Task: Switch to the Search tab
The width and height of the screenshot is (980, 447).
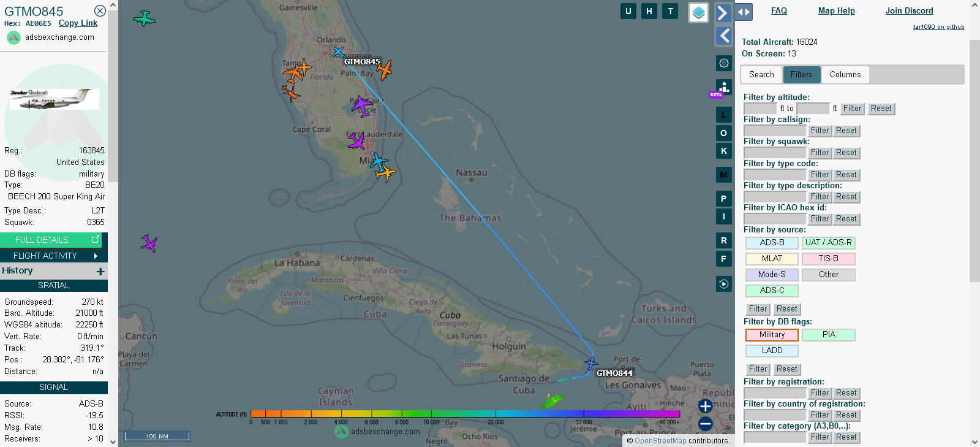Action: (x=761, y=75)
